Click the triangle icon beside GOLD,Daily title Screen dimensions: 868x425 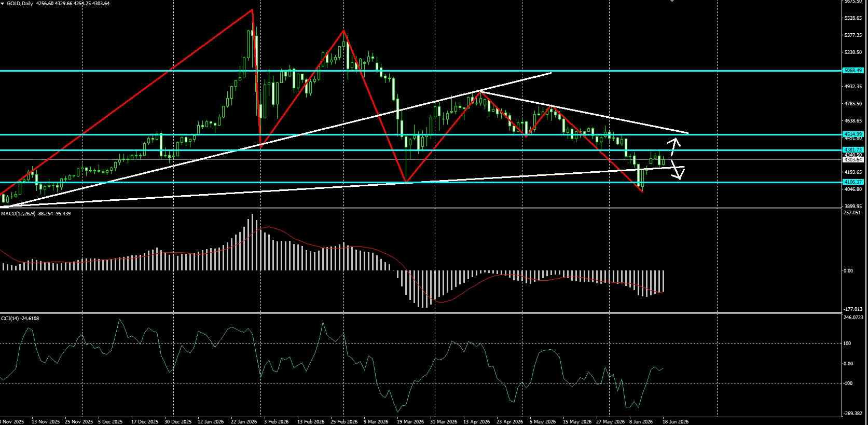tap(3, 3)
